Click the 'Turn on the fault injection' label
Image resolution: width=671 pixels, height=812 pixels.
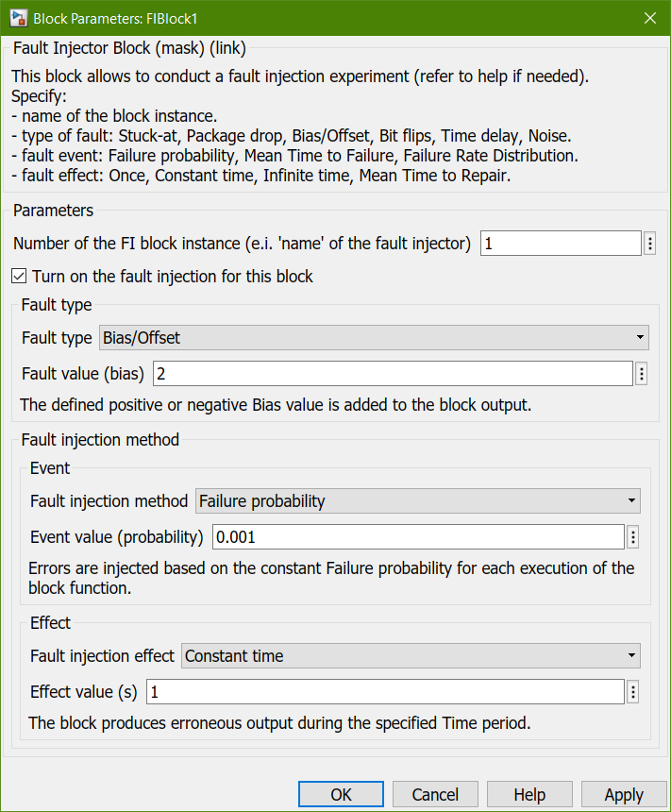[173, 277]
